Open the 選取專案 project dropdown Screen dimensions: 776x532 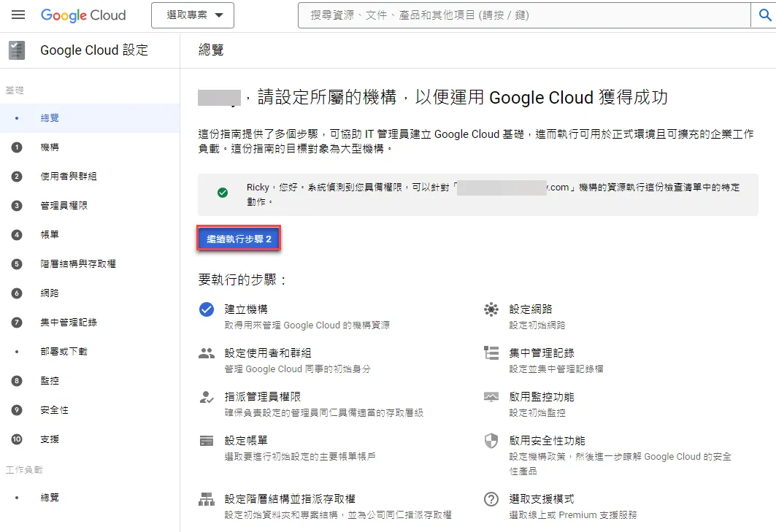(193, 15)
